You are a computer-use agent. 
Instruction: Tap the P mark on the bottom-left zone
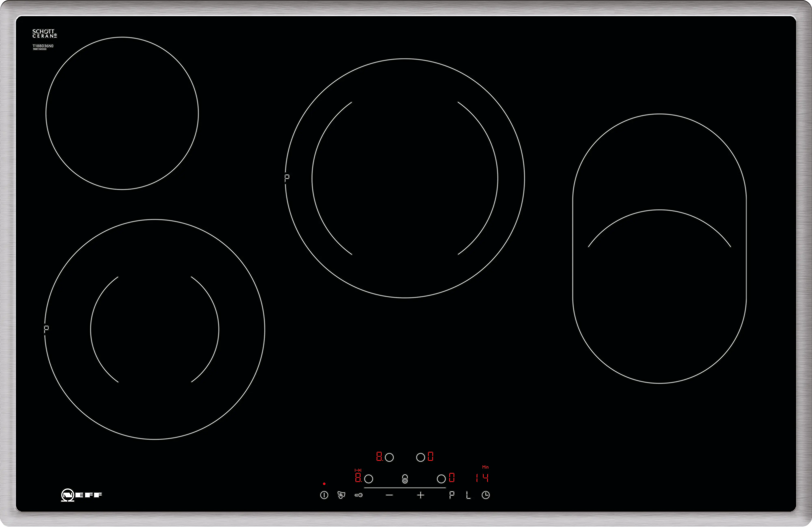[x=46, y=329]
